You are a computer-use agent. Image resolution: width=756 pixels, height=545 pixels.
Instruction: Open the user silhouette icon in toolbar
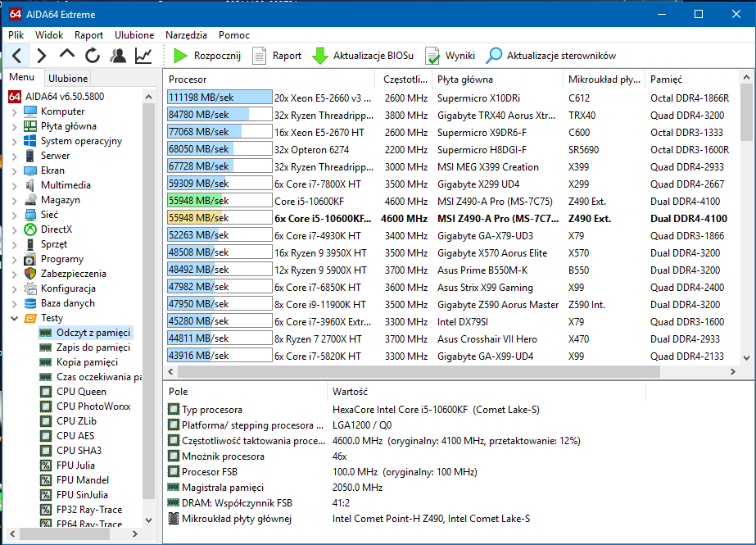click(118, 56)
